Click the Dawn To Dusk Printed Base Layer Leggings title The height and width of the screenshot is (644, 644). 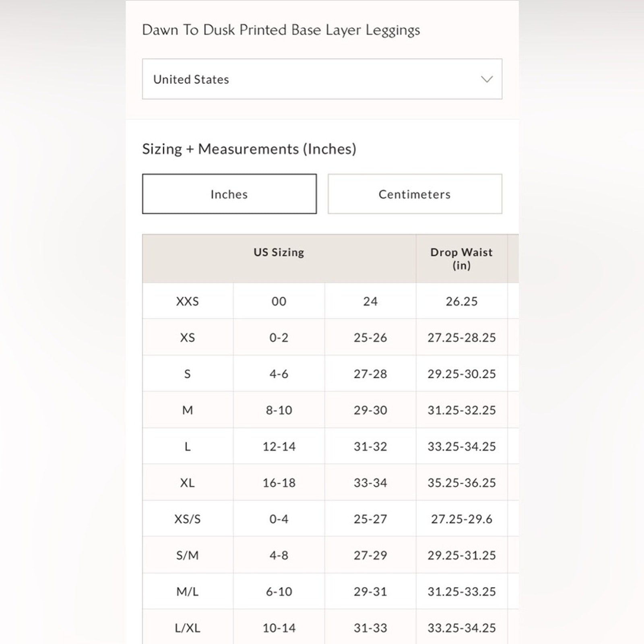click(281, 30)
